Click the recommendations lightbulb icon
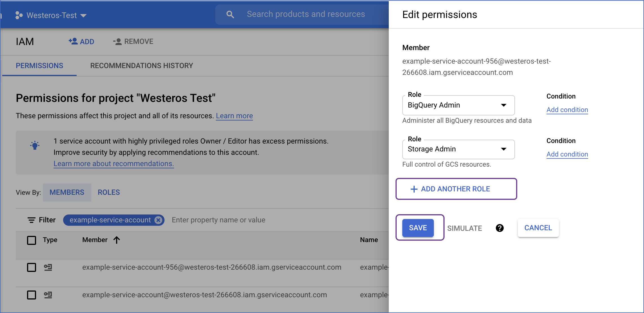The image size is (644, 313). tap(35, 145)
